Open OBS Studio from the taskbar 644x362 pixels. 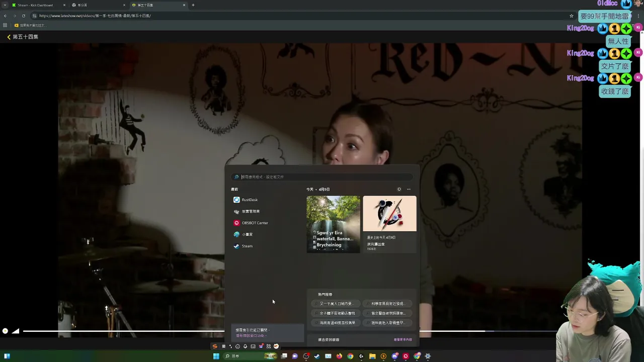[x=306, y=356]
